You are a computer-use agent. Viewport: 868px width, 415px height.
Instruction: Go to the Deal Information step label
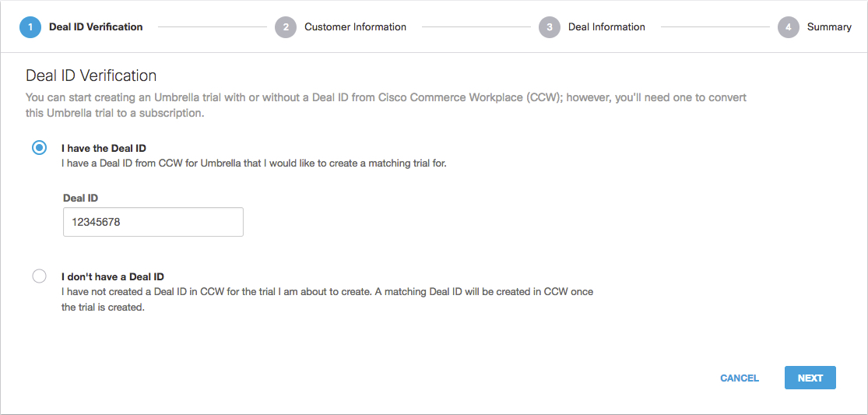(x=606, y=26)
